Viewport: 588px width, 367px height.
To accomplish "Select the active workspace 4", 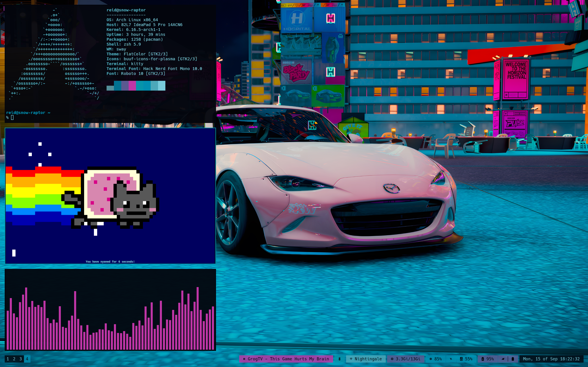I will [27, 359].
